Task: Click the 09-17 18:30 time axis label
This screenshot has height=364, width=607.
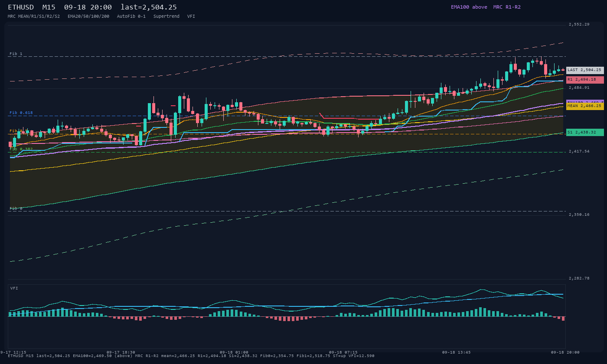Action: point(121,352)
